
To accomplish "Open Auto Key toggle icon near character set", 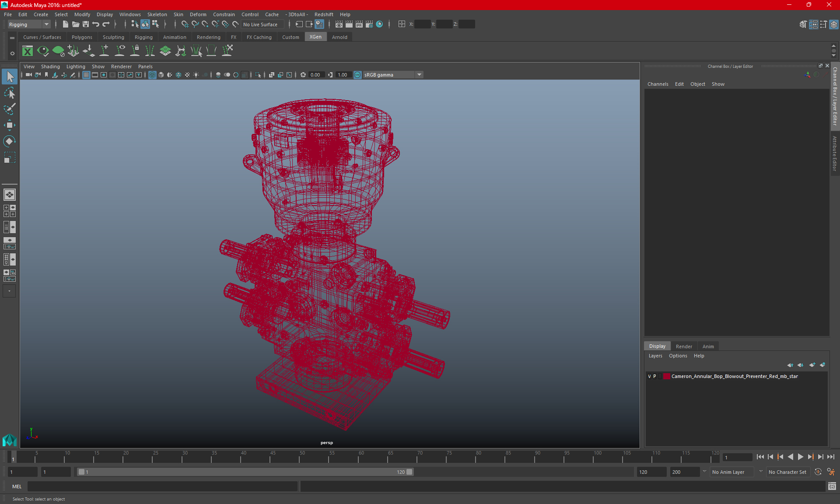I will tap(818, 472).
